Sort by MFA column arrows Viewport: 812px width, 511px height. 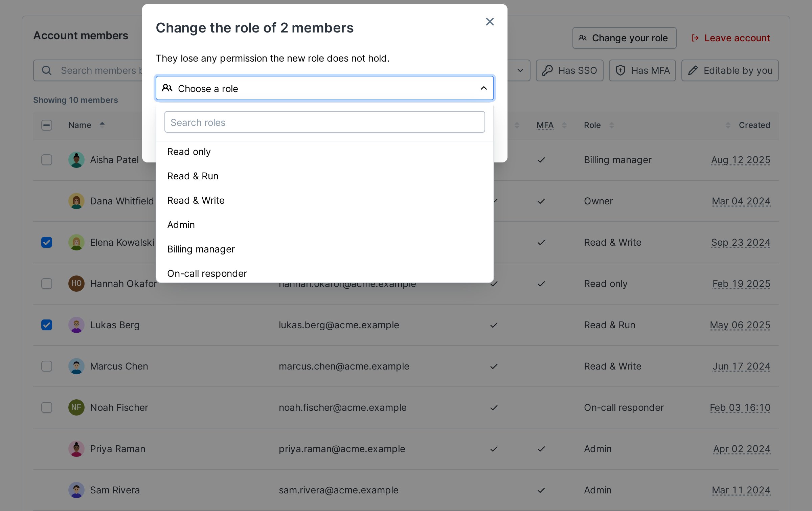(564, 125)
